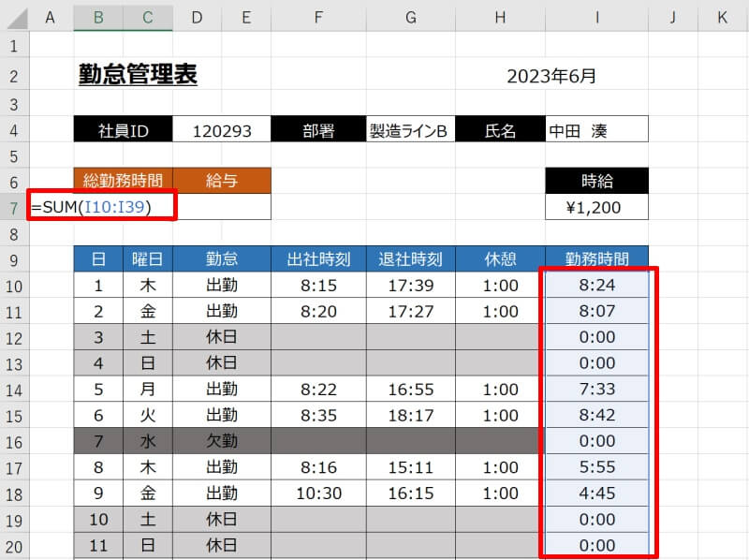The image size is (749, 560).
Task: Click leave time 15:11 cell
Action: (410, 467)
